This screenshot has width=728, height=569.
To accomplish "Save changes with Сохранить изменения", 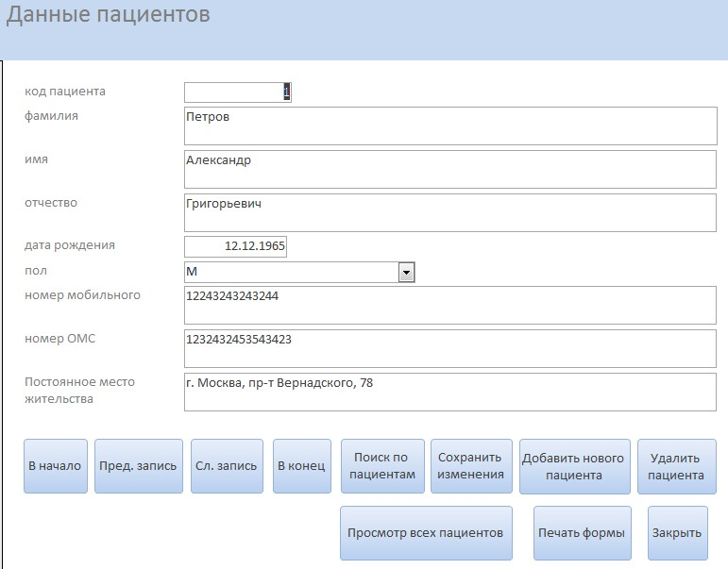I will pos(471,466).
